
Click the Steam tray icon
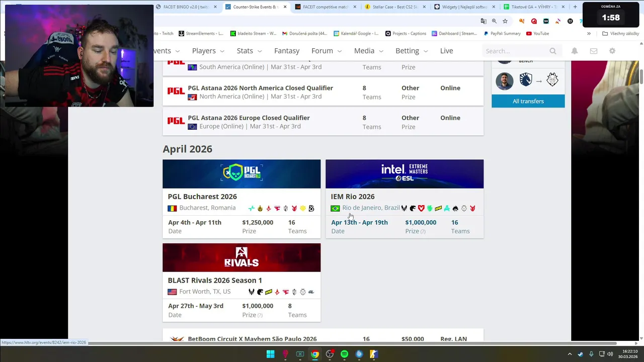tap(581, 354)
